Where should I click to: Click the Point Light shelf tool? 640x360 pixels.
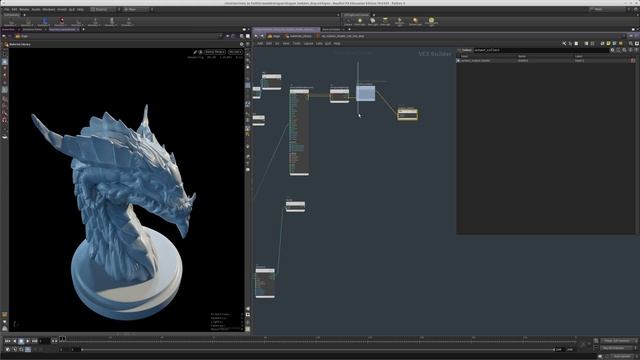[360, 21]
